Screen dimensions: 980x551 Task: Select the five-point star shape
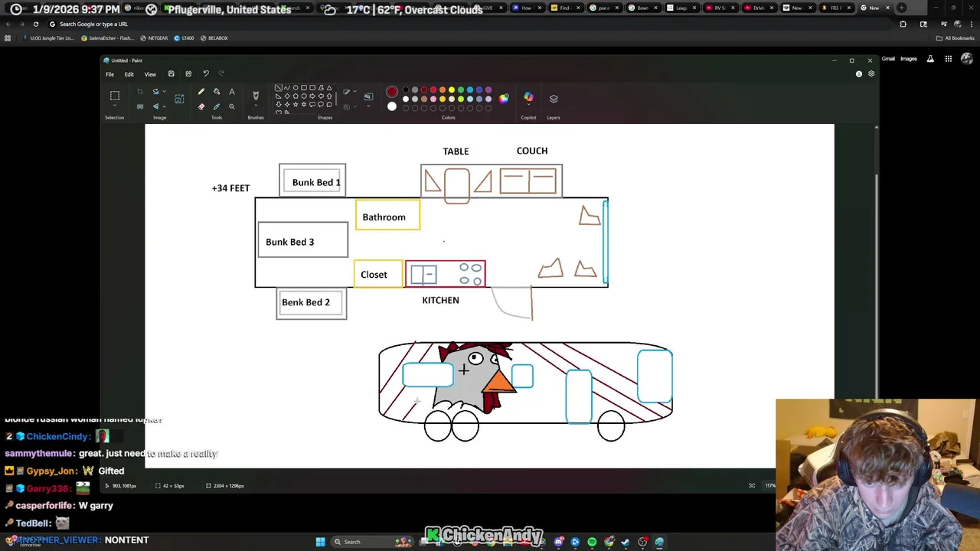coord(295,104)
